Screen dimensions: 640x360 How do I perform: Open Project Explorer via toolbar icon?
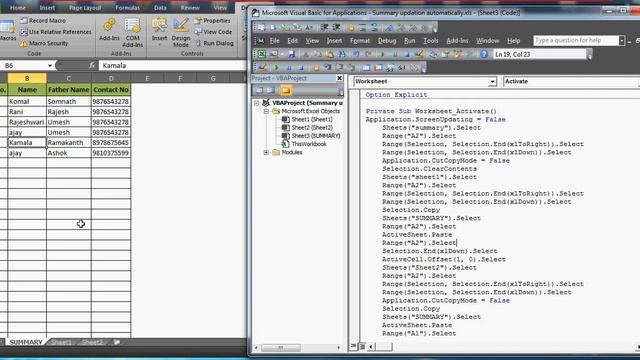click(433, 54)
